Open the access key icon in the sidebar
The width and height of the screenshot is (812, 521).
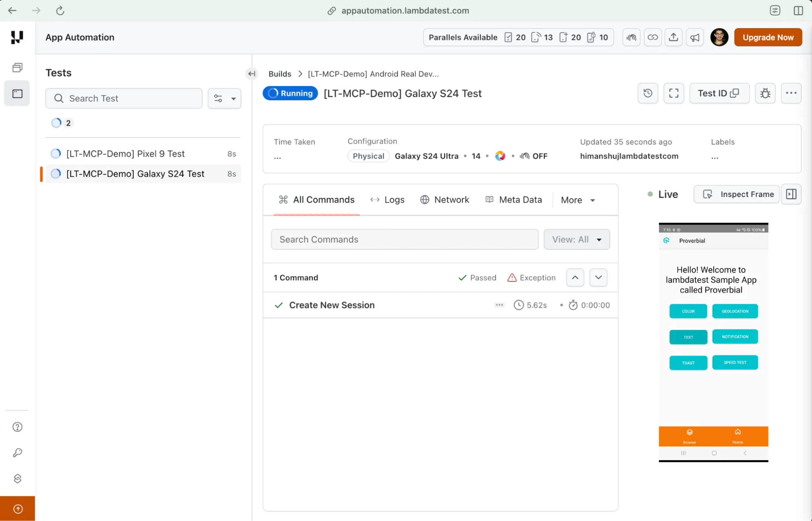click(x=17, y=453)
